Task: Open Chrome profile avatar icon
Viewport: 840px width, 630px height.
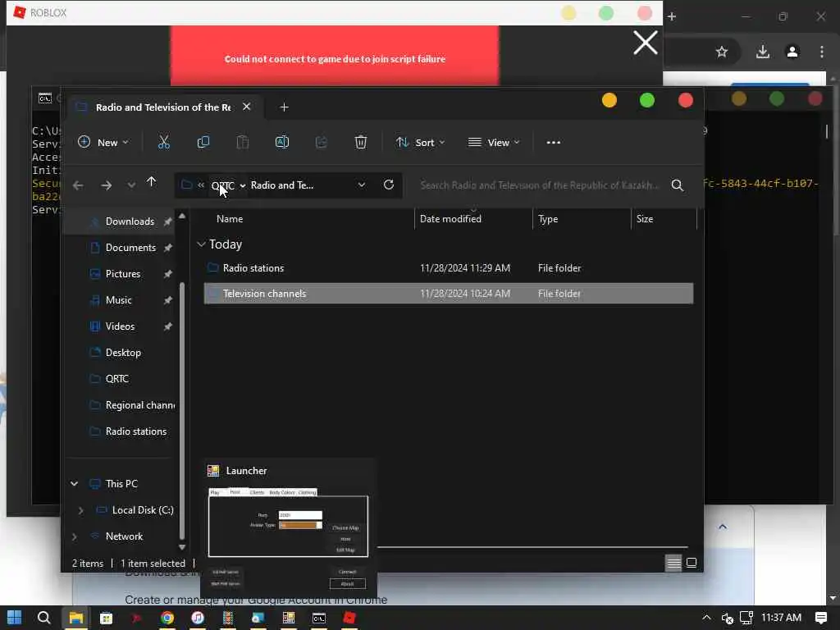Action: [792, 52]
